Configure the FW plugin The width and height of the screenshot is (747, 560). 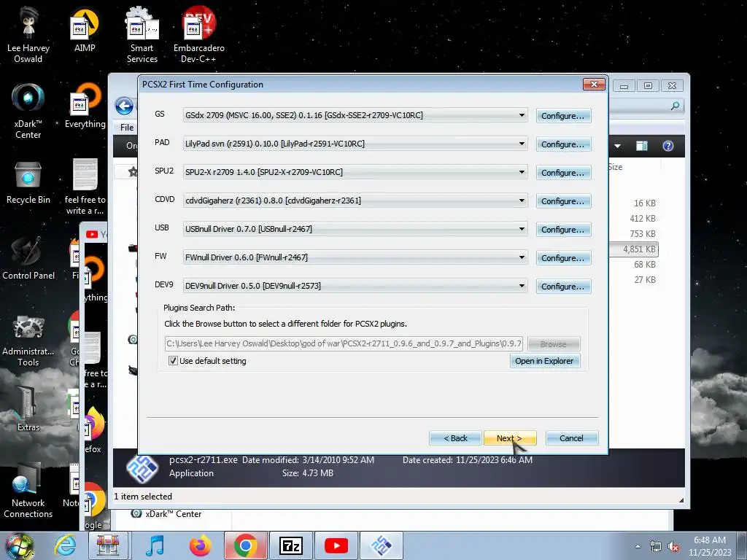(x=563, y=257)
